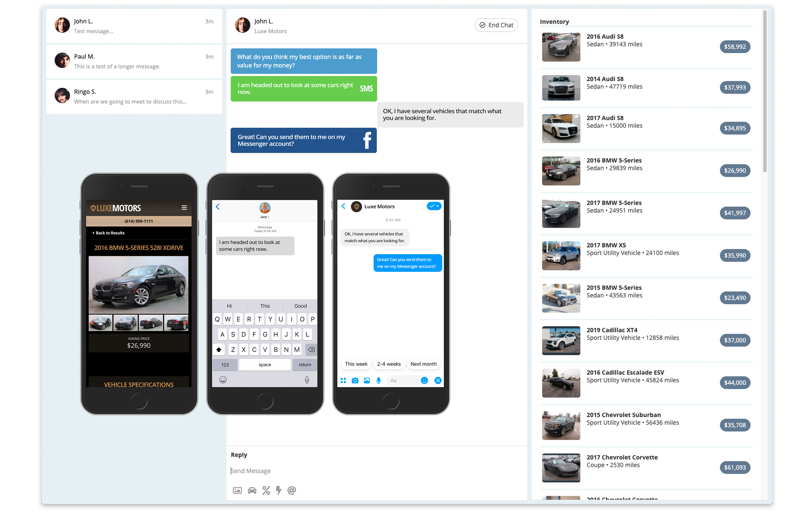This screenshot has width=812, height=516.
Task: Click the Messenger blue menu icon
Action: tap(438, 381)
